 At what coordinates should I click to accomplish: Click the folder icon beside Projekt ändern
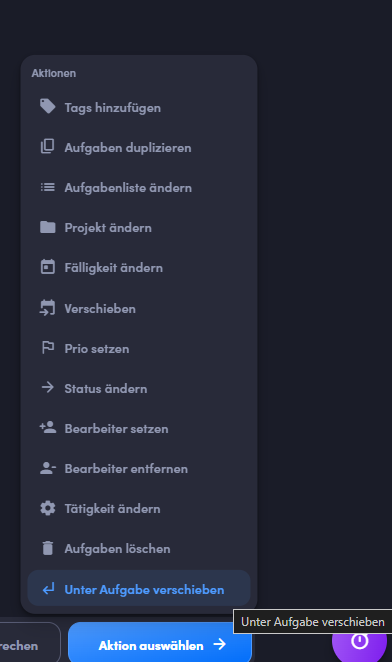pyautogui.click(x=47, y=227)
